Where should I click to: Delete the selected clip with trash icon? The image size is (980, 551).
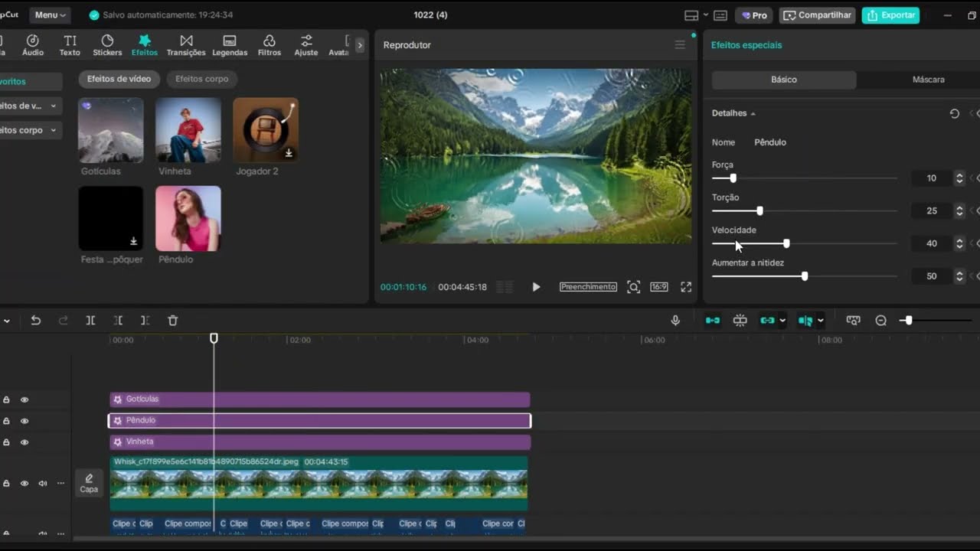172,321
